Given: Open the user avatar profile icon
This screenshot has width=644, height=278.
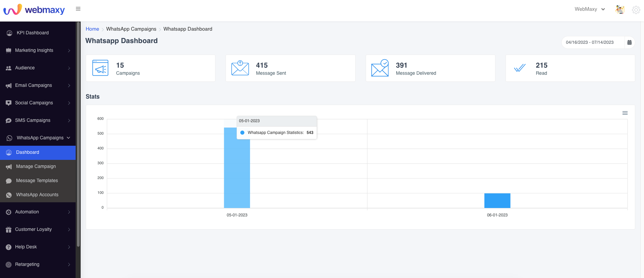Looking at the screenshot, I should point(620,9).
